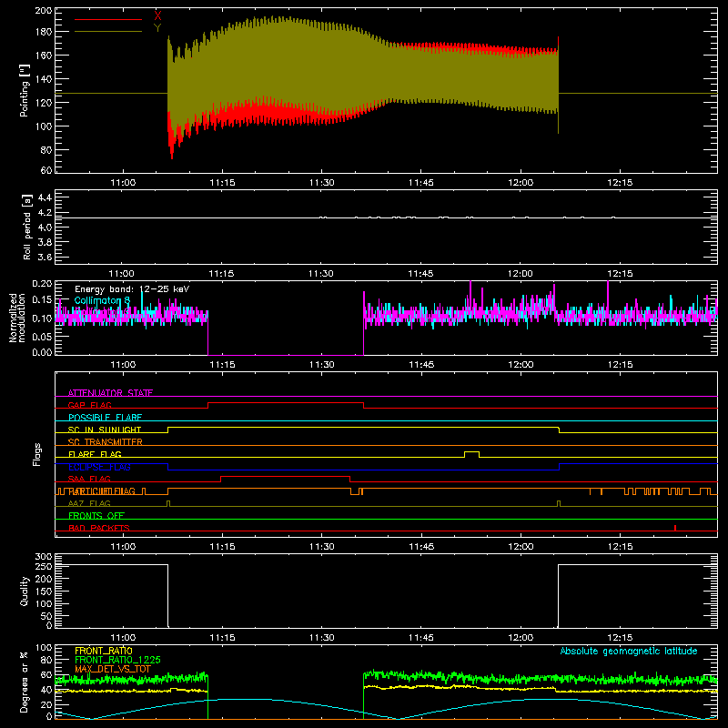The width and height of the screenshot is (728, 728).
Task: Select the SC_IN_SUNLIGHT label
Action: click(105, 430)
